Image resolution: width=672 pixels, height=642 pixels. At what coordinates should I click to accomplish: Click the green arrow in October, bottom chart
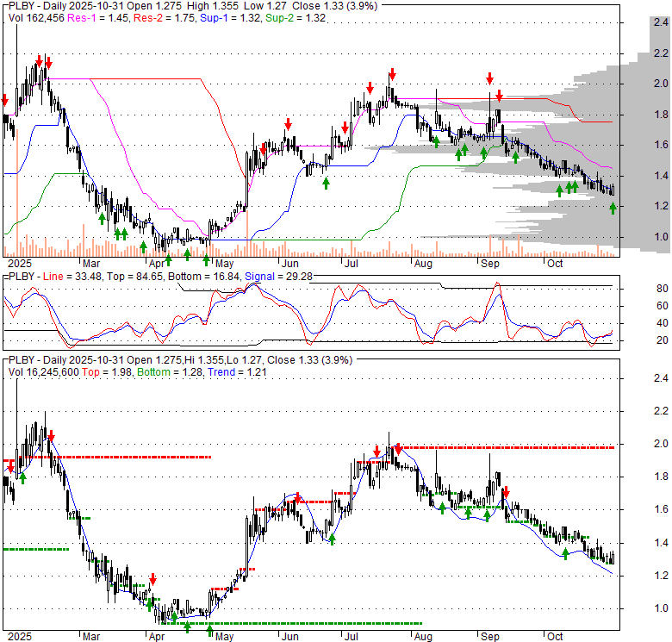pyautogui.click(x=565, y=553)
